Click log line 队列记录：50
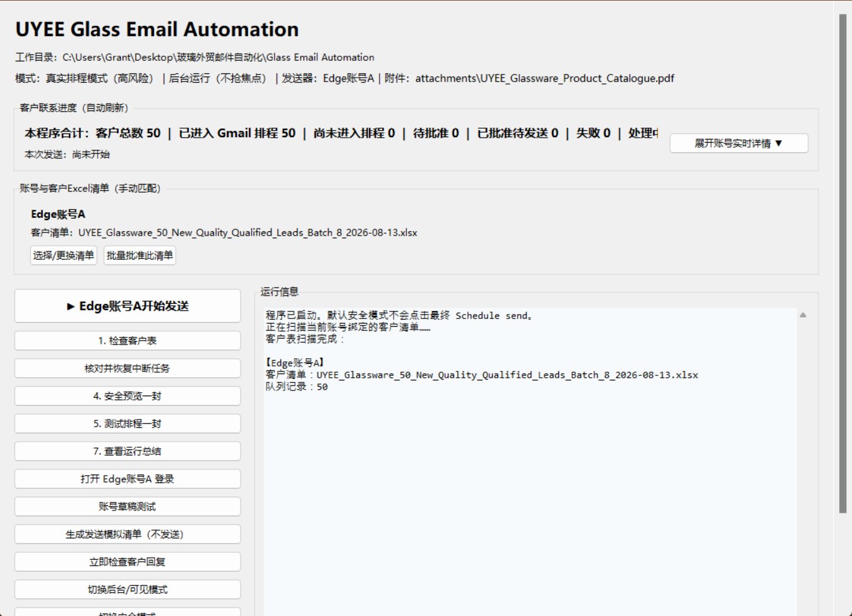The height and width of the screenshot is (616, 852). pos(297,387)
